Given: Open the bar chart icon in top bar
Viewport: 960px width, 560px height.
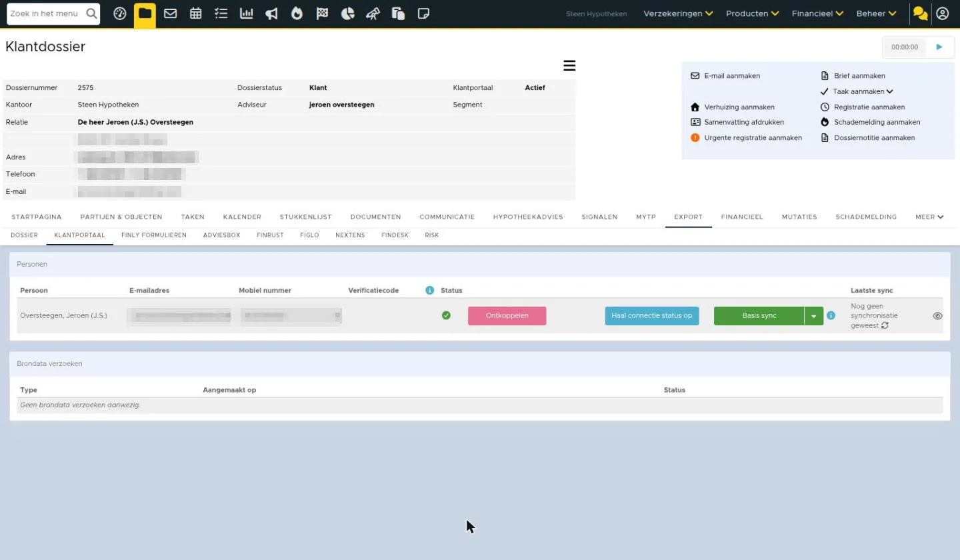Looking at the screenshot, I should point(247,13).
